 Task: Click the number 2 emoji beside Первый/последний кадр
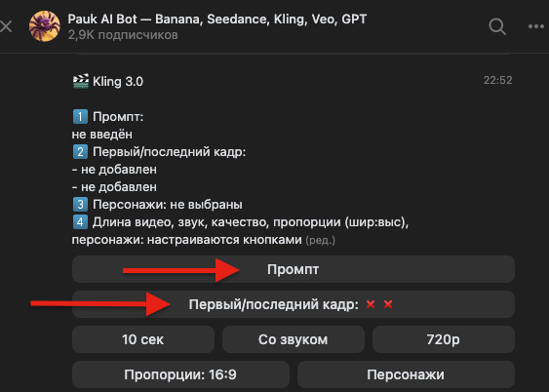tap(80, 152)
